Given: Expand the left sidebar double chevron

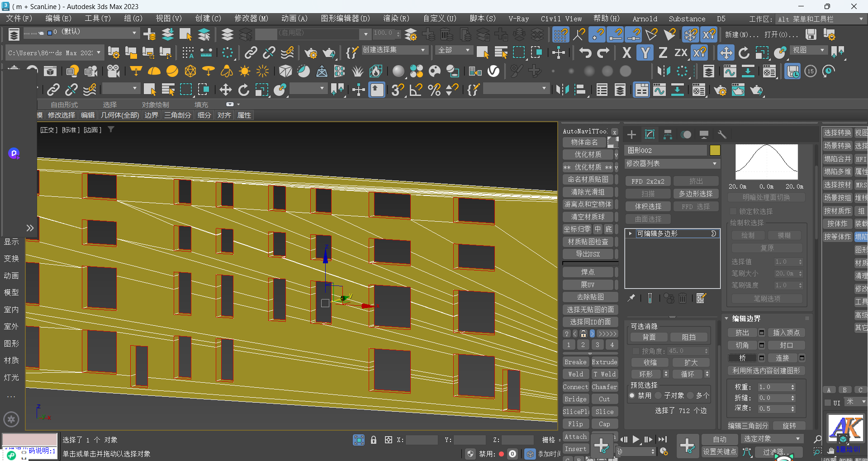Looking at the screenshot, I should pos(30,228).
